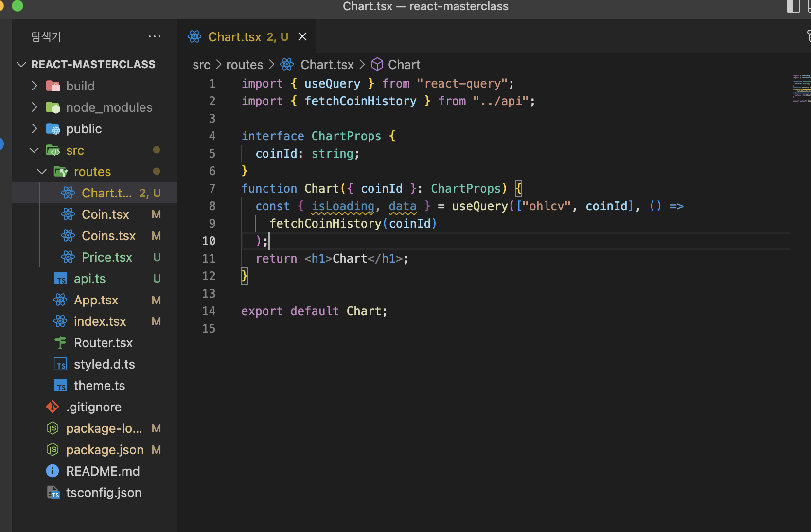Screen dimensions: 811x532
Task: Click the Node icon beside package.json
Action: [53, 450]
